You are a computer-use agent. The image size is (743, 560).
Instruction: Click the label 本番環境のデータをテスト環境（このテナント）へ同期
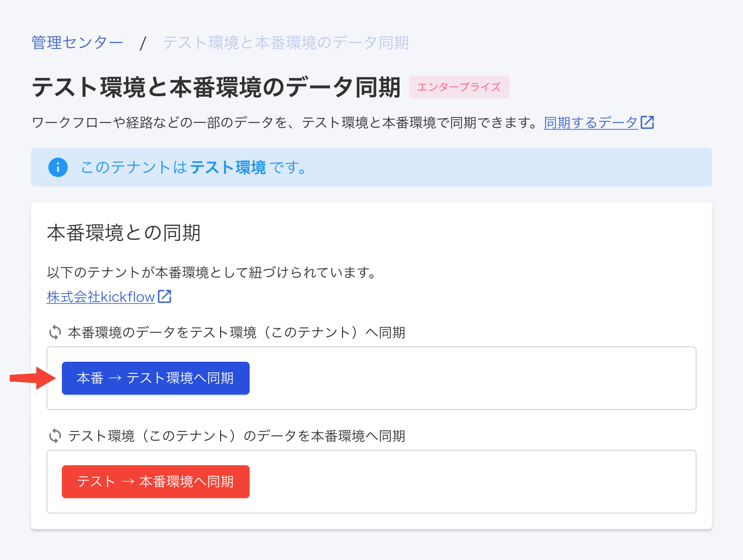point(237,333)
